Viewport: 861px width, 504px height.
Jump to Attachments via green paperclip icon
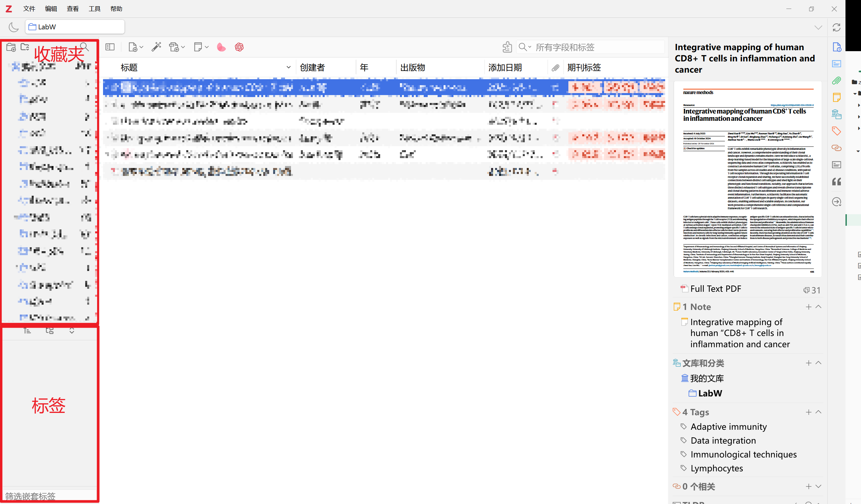coord(836,81)
